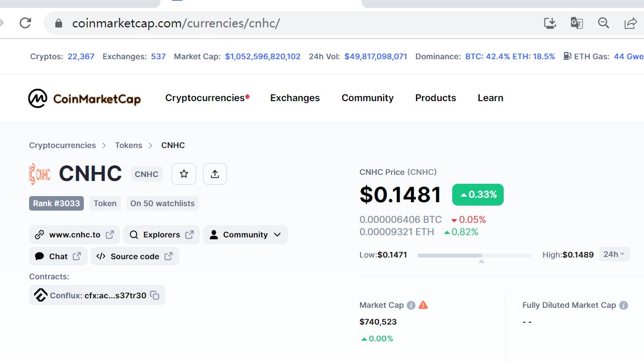Click the Market Cap value $1,052,596,820,102
The image size is (644, 362).
[263, 56]
